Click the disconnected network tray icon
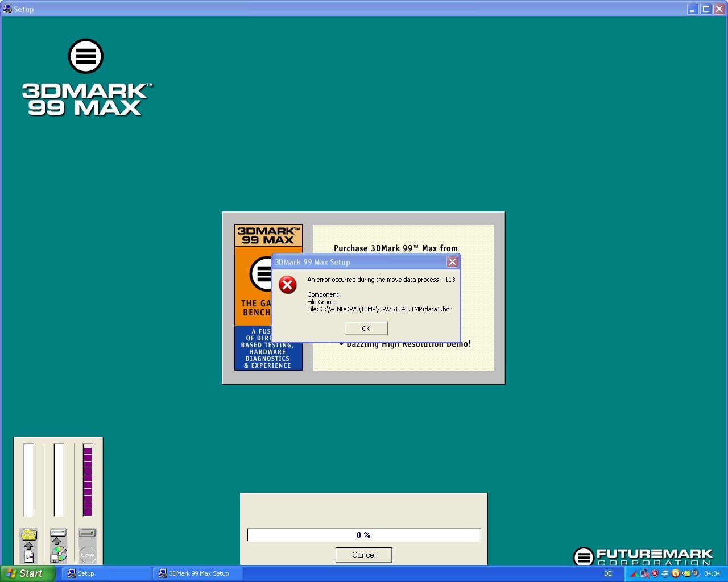 (x=645, y=573)
